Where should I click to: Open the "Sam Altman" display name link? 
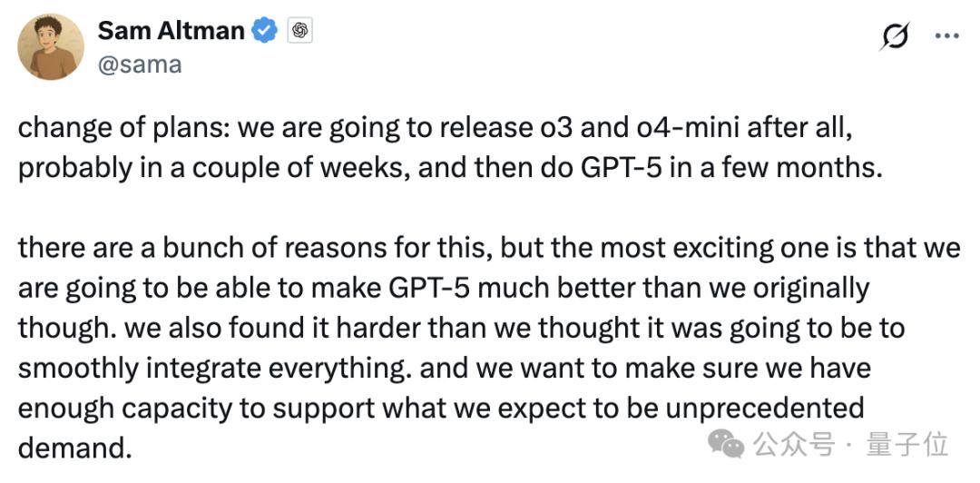coord(171,31)
